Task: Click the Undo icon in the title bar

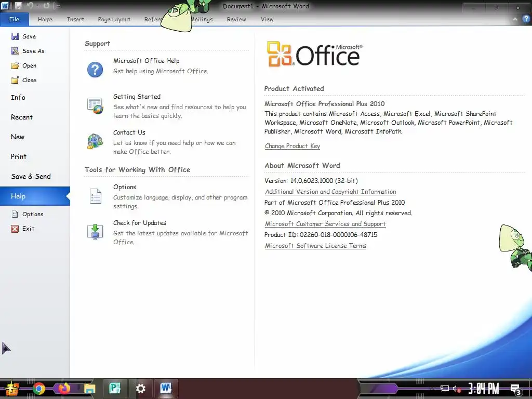Action: pyautogui.click(x=30, y=6)
